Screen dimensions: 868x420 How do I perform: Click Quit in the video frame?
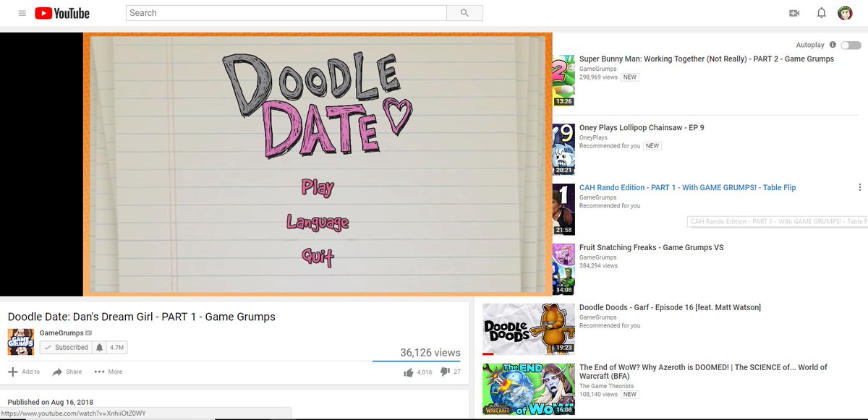[x=318, y=256]
